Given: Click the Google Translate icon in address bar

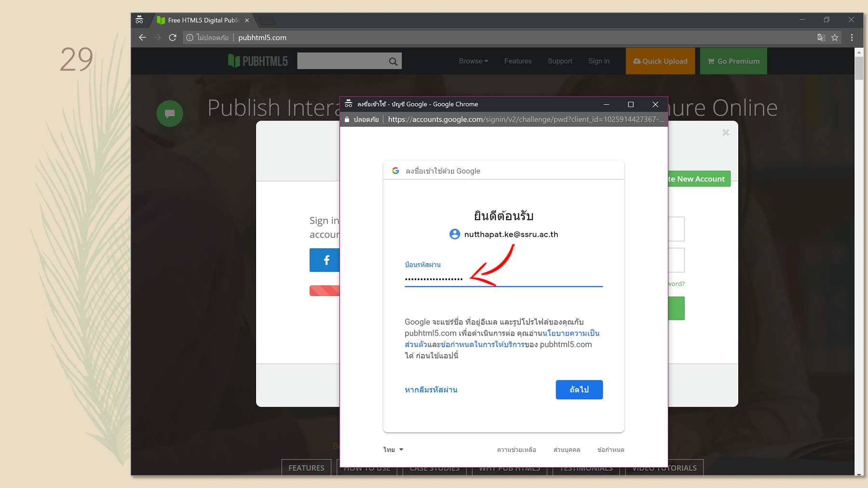Looking at the screenshot, I should [x=821, y=38].
